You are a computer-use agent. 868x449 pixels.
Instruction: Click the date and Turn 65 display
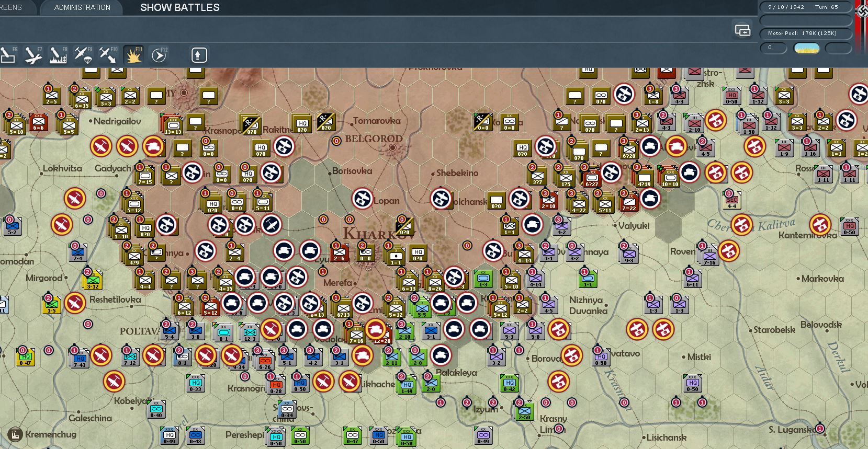pyautogui.click(x=806, y=7)
